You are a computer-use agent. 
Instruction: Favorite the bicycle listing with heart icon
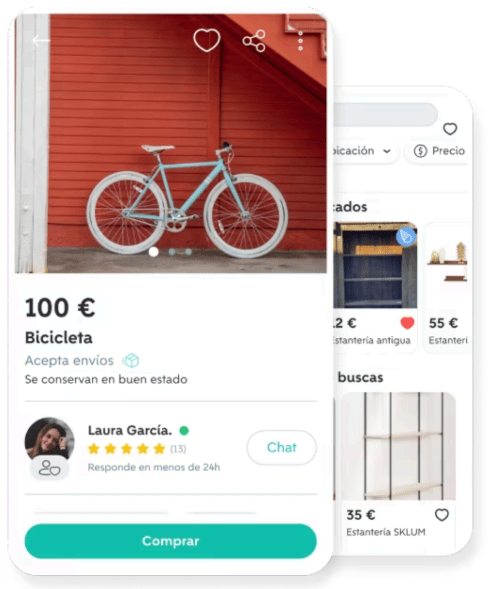tap(207, 40)
